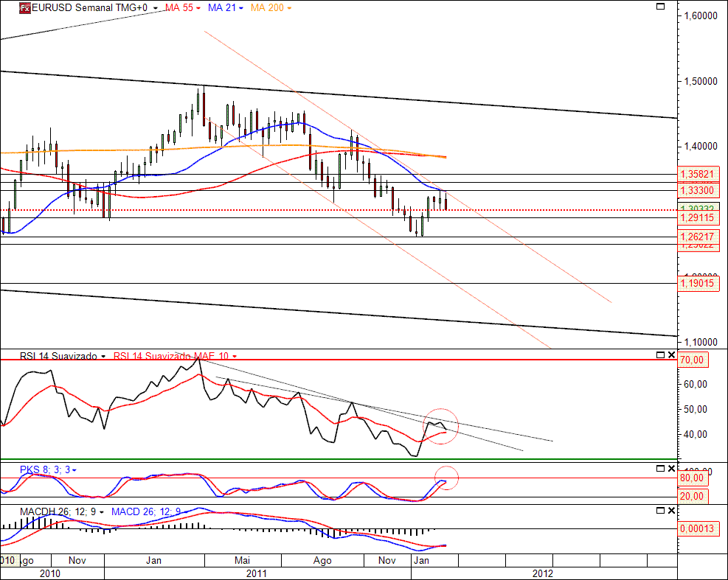
Task: Open the PKS 8; 3; 3 dropdown
Action: (74, 470)
